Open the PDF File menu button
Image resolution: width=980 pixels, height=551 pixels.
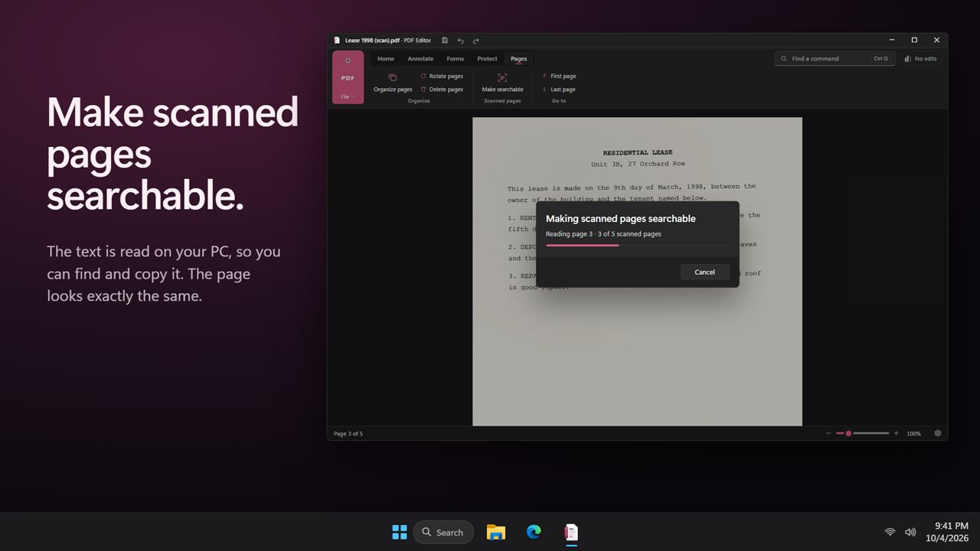tap(348, 77)
